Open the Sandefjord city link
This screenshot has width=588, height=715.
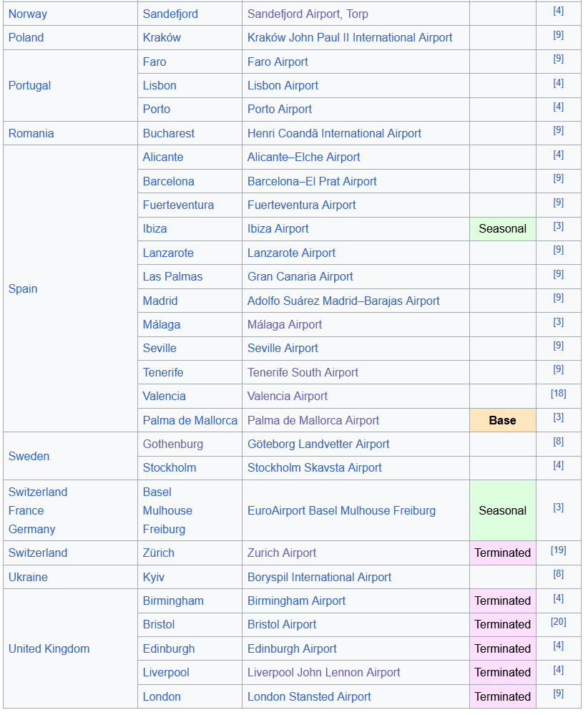pos(170,14)
